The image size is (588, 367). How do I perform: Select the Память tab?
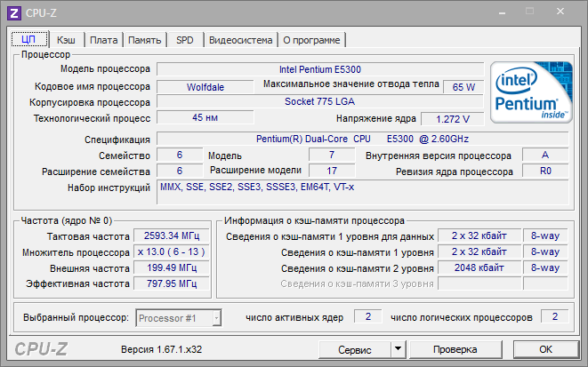(x=144, y=40)
